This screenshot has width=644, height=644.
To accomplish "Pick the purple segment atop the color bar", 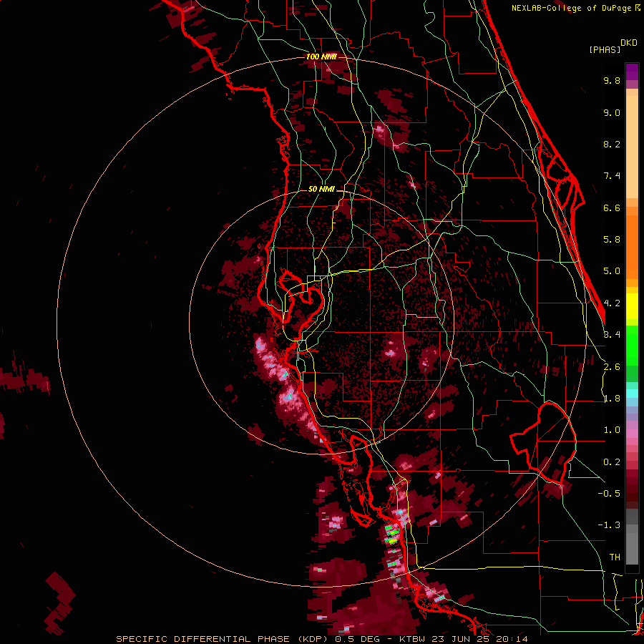I will [x=632, y=72].
